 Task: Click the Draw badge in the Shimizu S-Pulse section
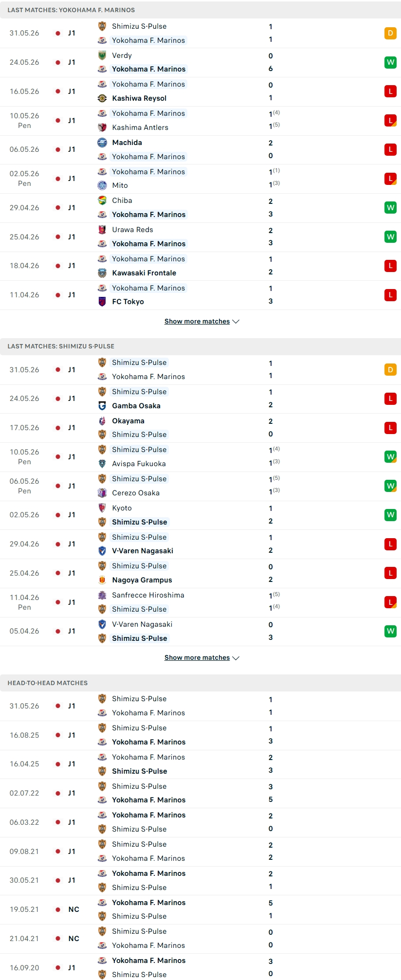[390, 370]
